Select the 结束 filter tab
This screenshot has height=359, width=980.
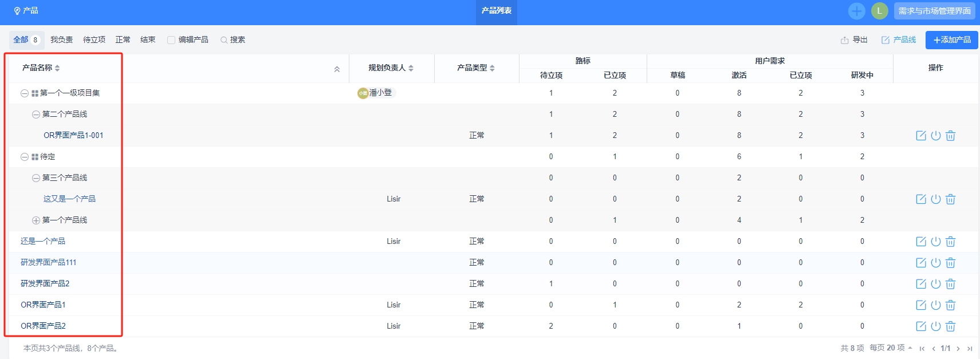pyautogui.click(x=148, y=40)
